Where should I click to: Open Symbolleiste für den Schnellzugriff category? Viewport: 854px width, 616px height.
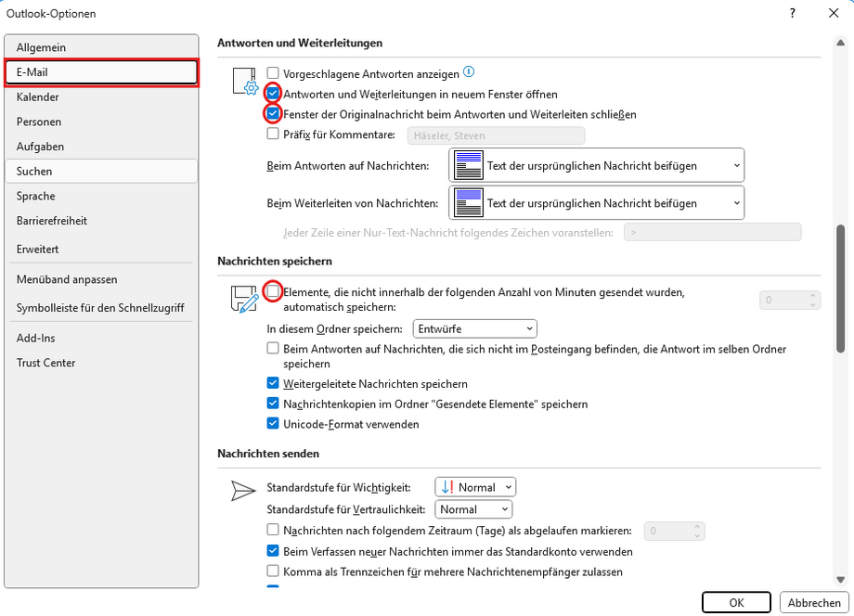click(x=101, y=307)
